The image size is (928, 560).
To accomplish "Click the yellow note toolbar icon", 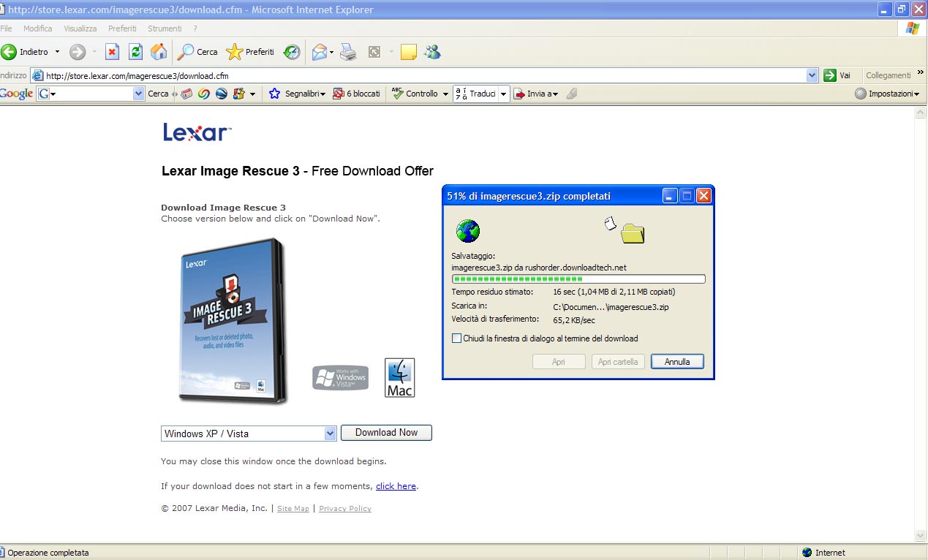I will point(408,52).
